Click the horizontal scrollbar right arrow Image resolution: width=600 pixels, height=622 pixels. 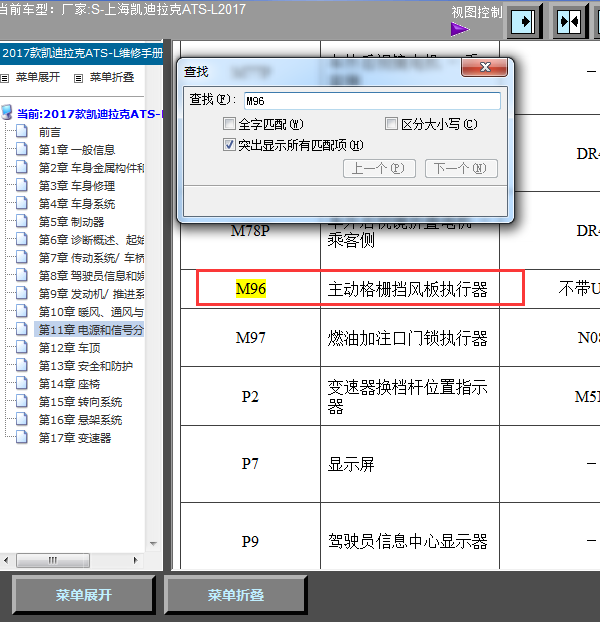[135, 561]
